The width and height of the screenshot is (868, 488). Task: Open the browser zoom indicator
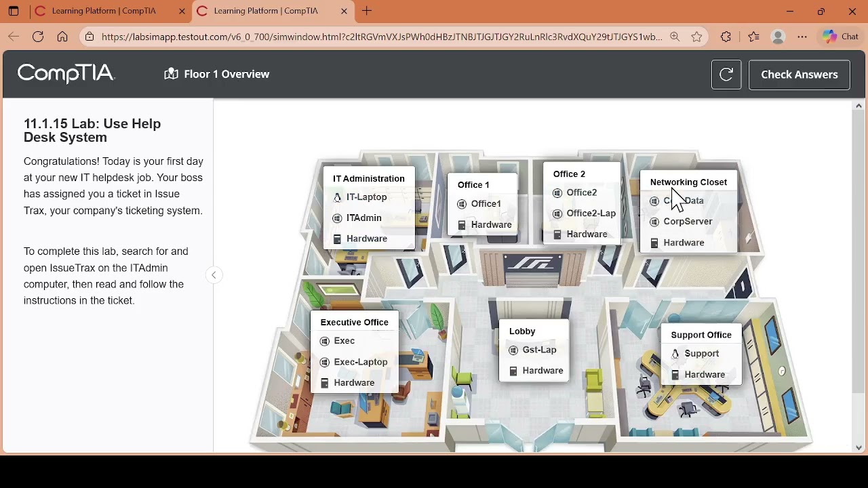tap(675, 37)
